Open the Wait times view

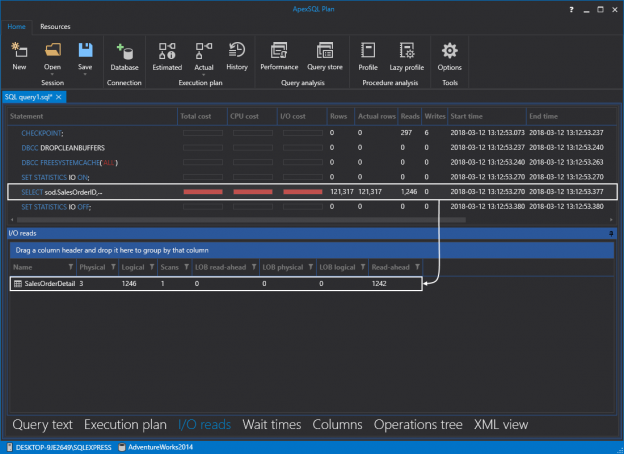[x=272, y=425]
